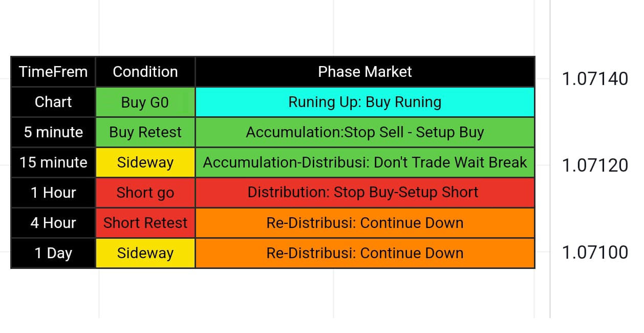Click the green Buy G0 condition cell

click(145, 102)
